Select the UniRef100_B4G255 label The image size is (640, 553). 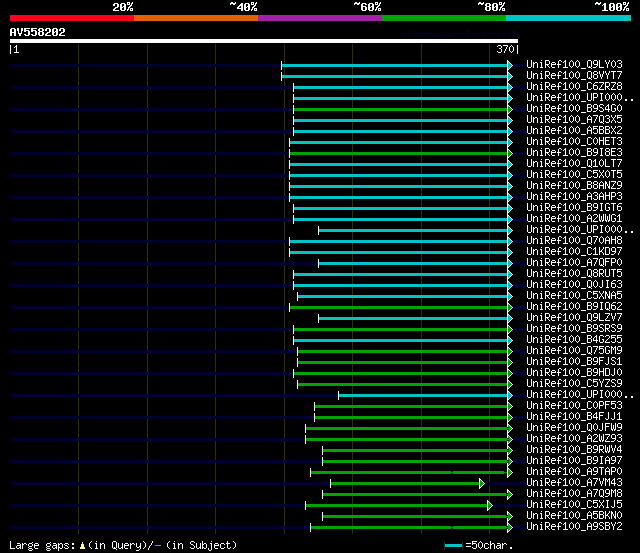coord(574,340)
